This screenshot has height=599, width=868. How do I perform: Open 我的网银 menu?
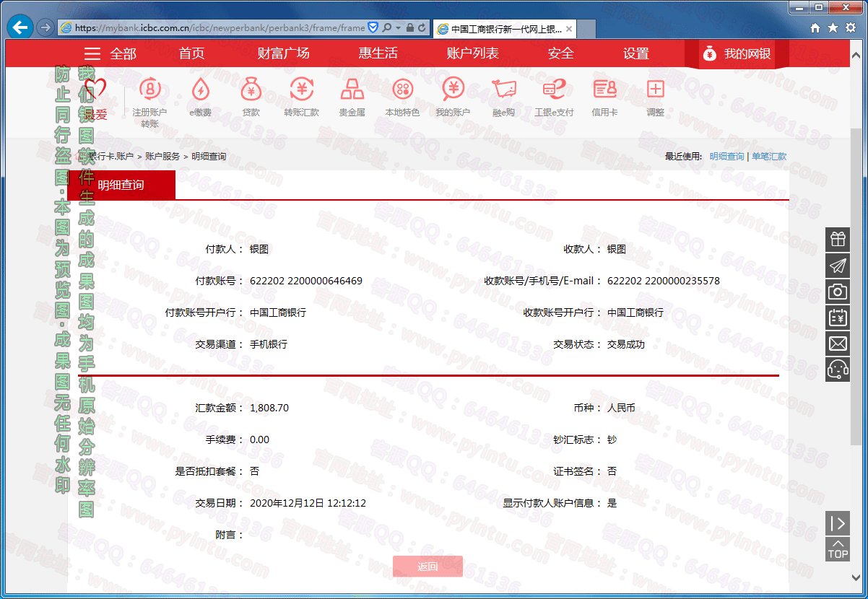pos(737,54)
